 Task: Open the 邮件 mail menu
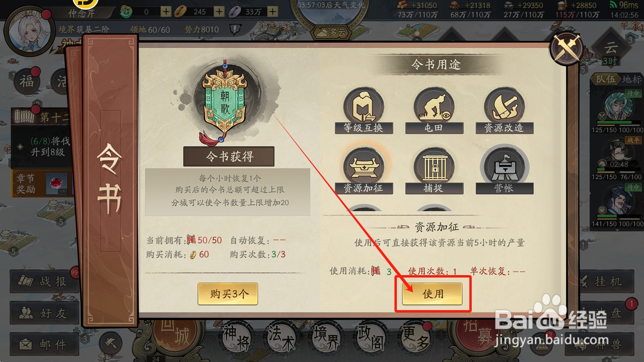pyautogui.click(x=44, y=344)
